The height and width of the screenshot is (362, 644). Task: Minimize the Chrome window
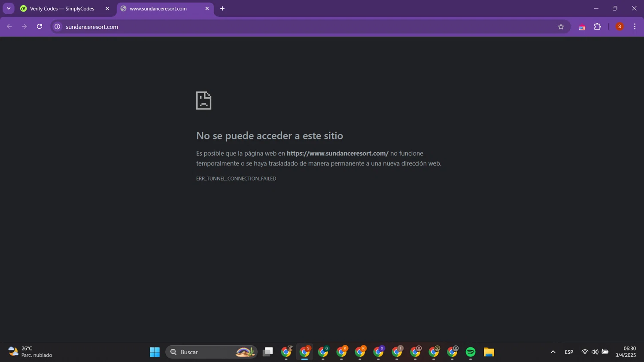596,9
